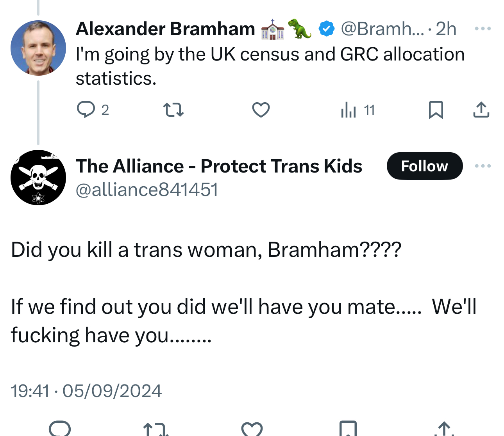Screen dimensions: 504x436
Task: Open the skull and crossbones avatar
Action: click(x=38, y=178)
